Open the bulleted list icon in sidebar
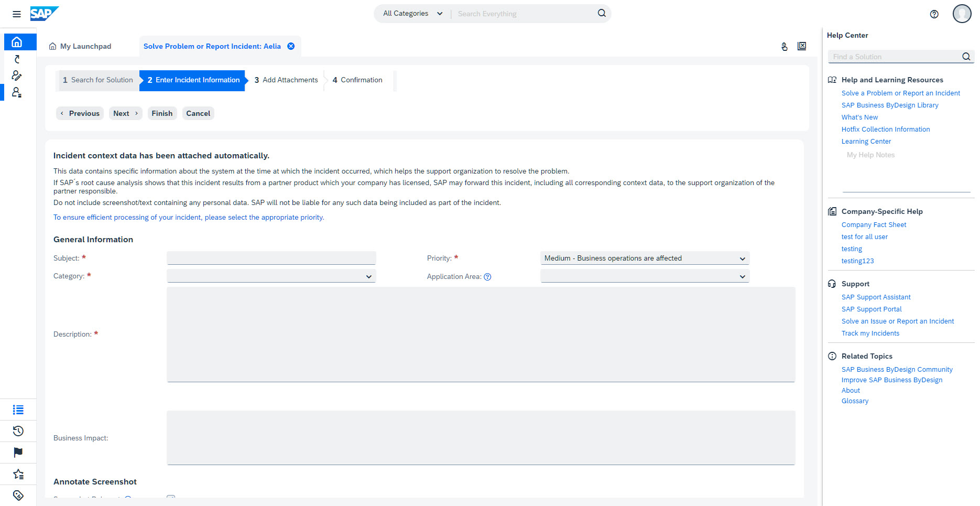Viewport: 980px width, 506px height. click(18, 410)
